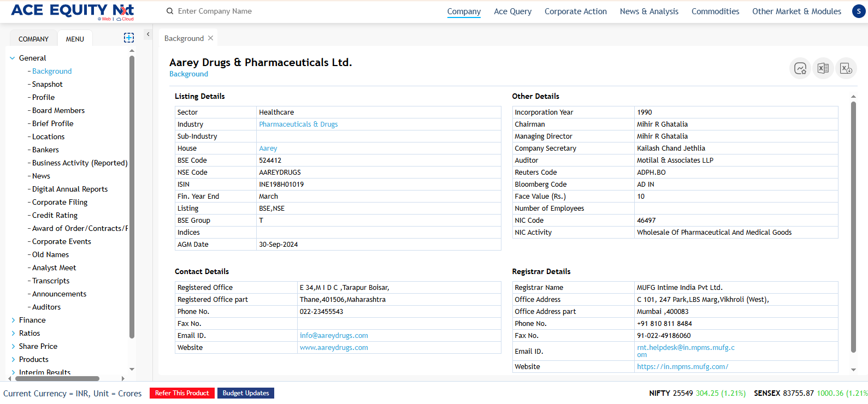This screenshot has width=868, height=404.
Task: Click the chart favorite icon
Action: tap(800, 68)
